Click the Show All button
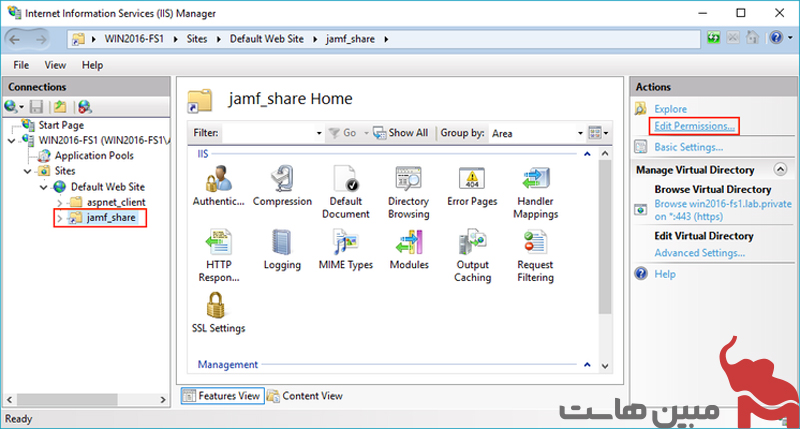 point(401,133)
